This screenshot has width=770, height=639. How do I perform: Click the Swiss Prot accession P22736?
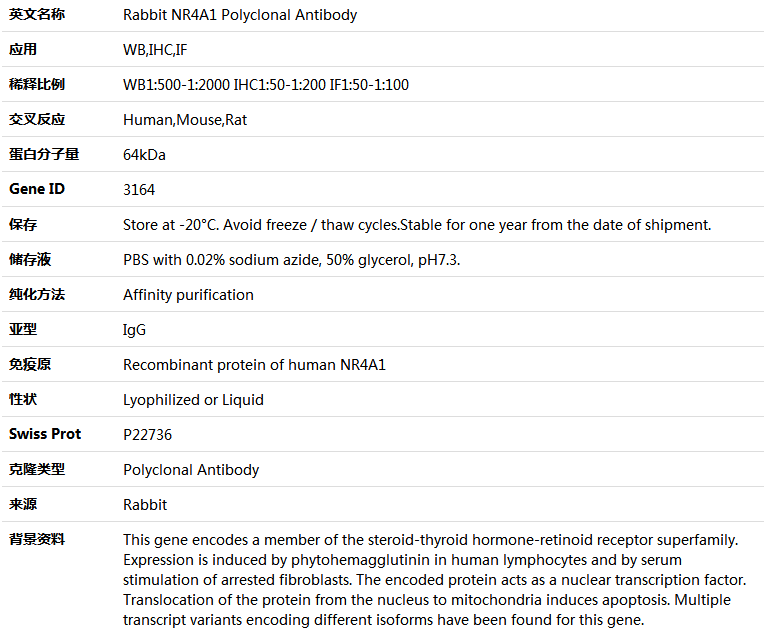click(147, 435)
